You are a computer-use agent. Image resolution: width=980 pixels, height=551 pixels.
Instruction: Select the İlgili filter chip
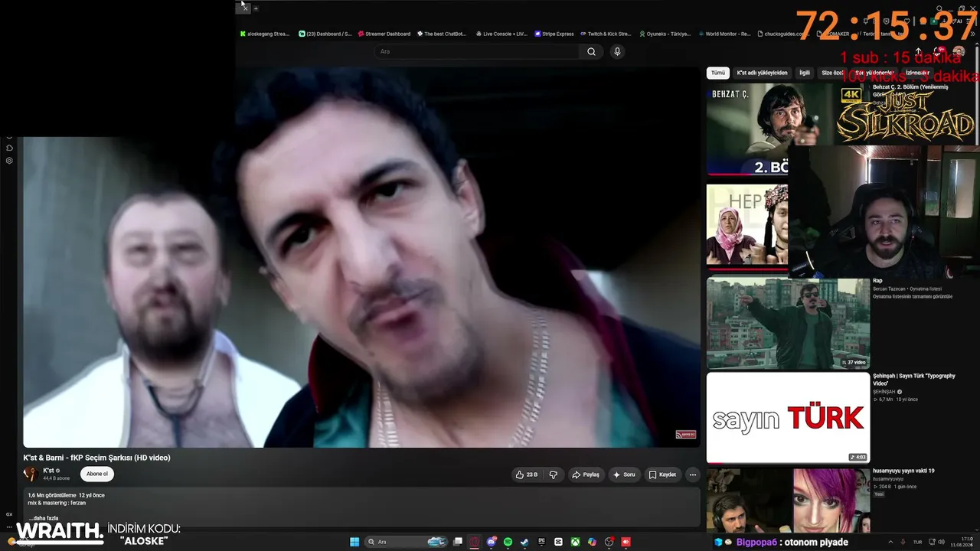[805, 73]
